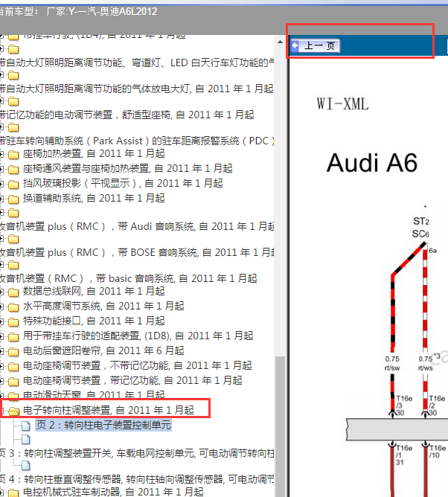Open entry mentioning LED 白天行车灯功能

coord(137,62)
